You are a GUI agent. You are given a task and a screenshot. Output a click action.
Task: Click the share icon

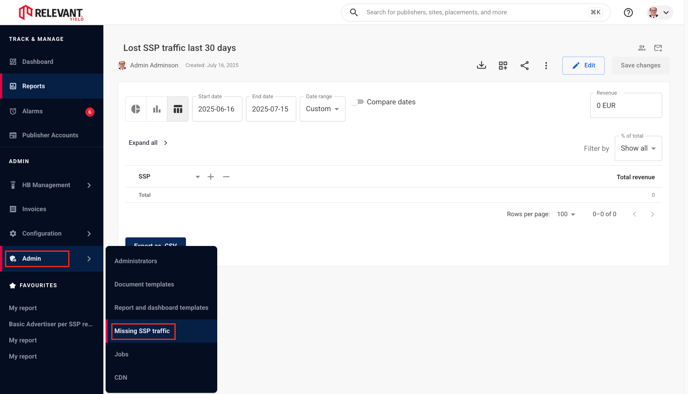click(524, 65)
